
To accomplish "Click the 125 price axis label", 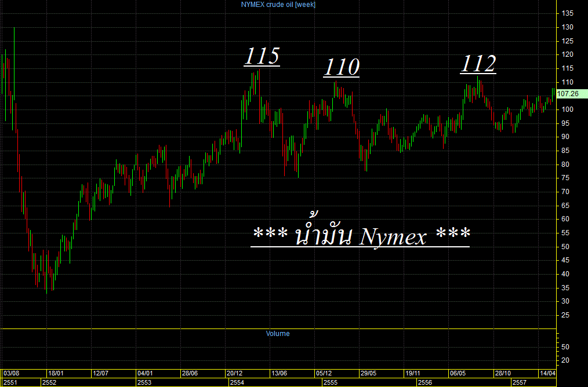I will (567, 41).
